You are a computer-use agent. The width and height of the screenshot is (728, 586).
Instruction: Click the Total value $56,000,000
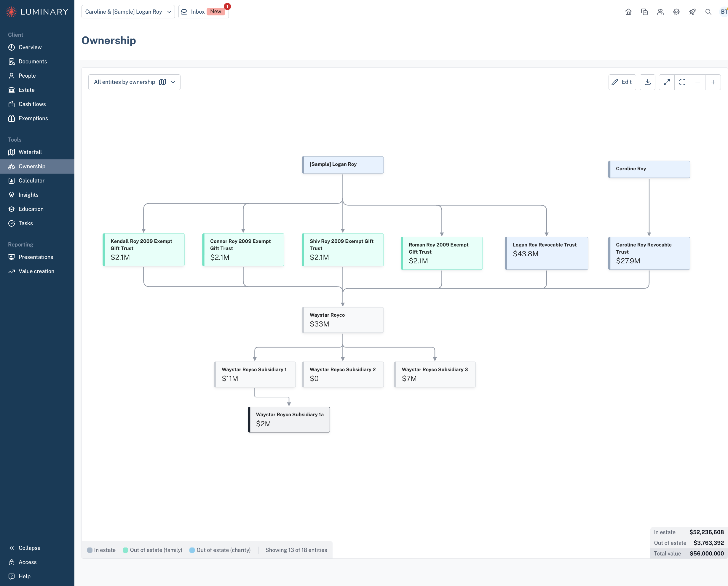point(707,553)
